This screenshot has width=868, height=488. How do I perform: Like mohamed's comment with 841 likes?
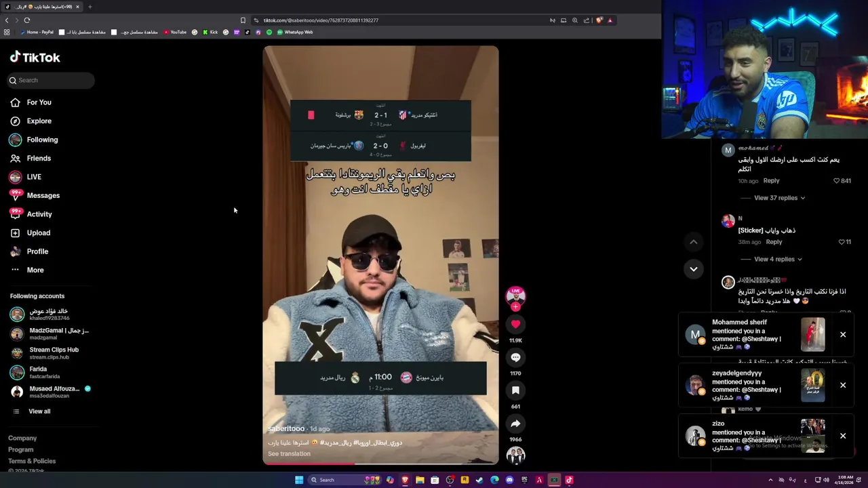click(x=836, y=181)
